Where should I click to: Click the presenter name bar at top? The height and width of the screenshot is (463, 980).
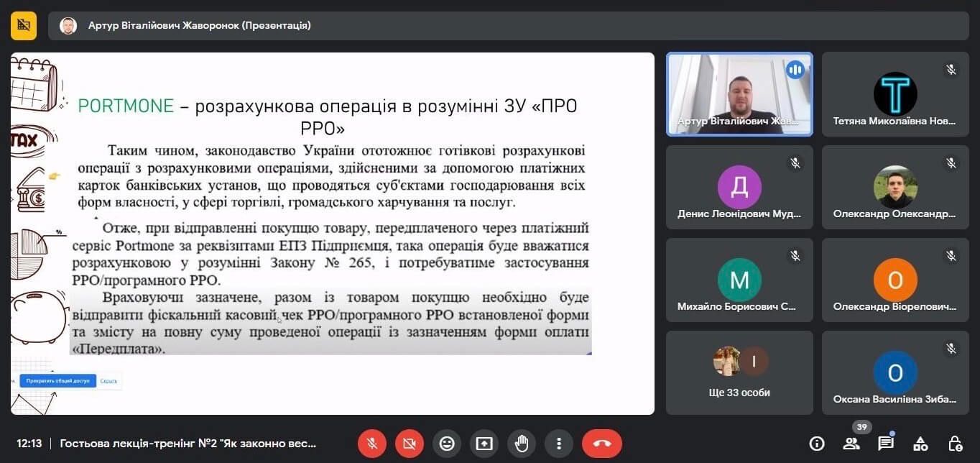point(508,26)
